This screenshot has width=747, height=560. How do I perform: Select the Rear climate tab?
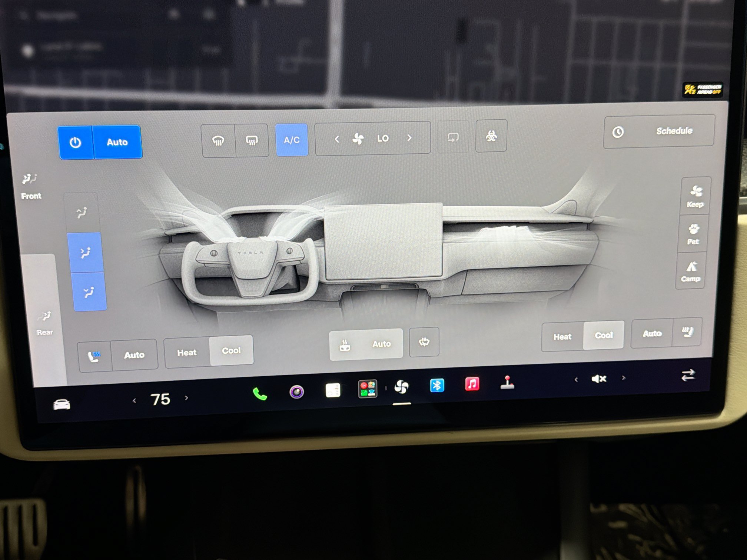click(44, 323)
